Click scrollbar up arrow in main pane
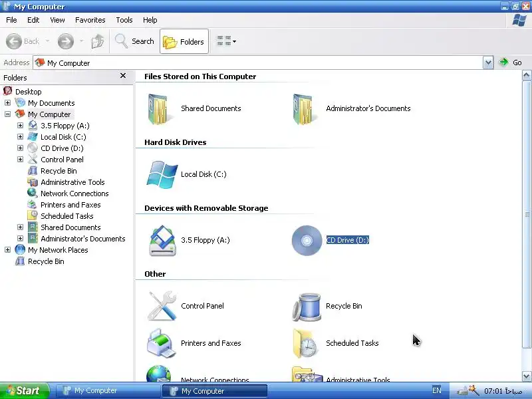 527,75
